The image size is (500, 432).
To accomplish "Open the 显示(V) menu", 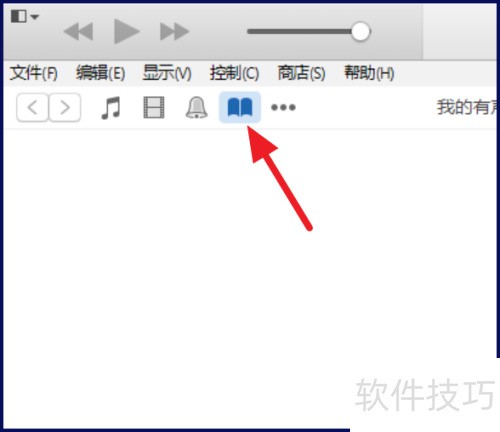I will click(x=167, y=73).
